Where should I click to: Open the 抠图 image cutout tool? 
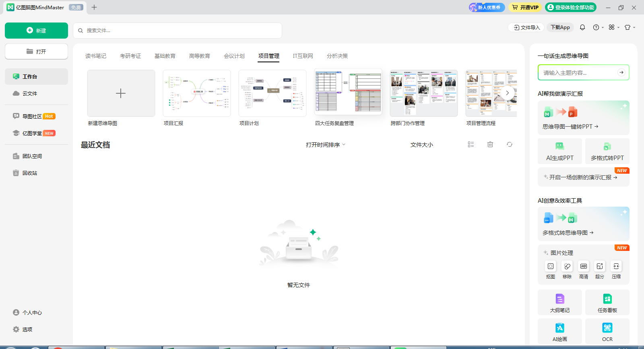coord(551,267)
